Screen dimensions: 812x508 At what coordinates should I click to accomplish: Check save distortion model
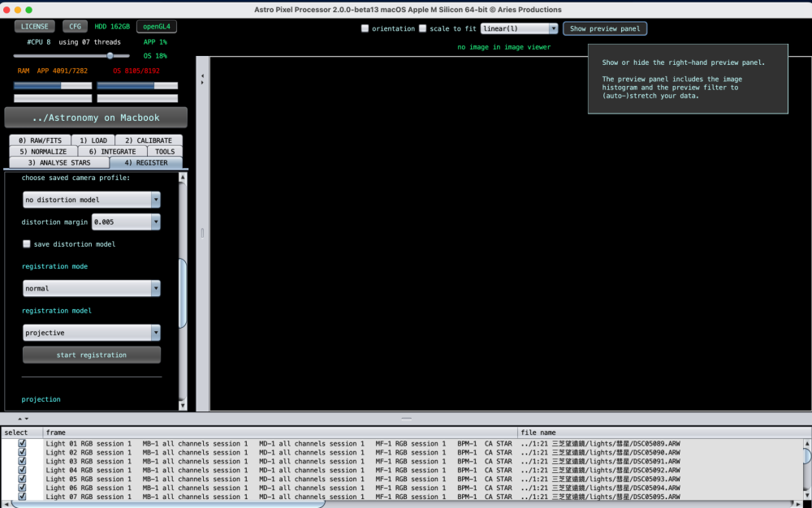[x=26, y=243]
